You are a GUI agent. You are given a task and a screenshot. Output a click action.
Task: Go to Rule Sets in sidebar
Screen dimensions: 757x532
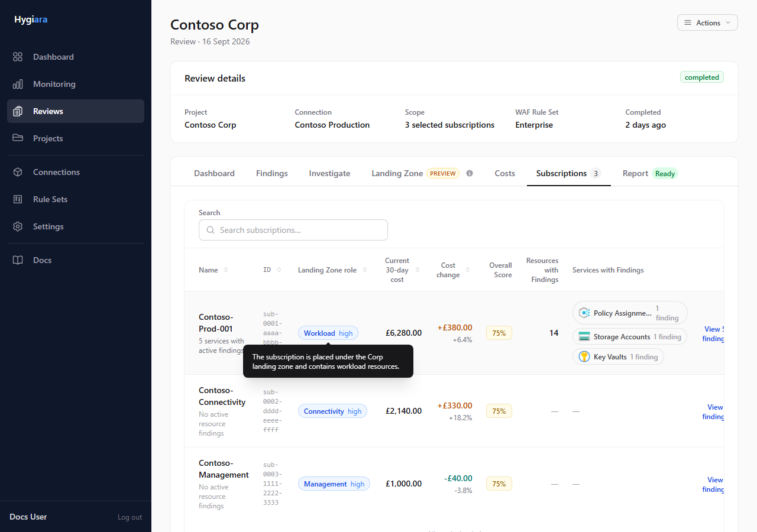[76, 199]
